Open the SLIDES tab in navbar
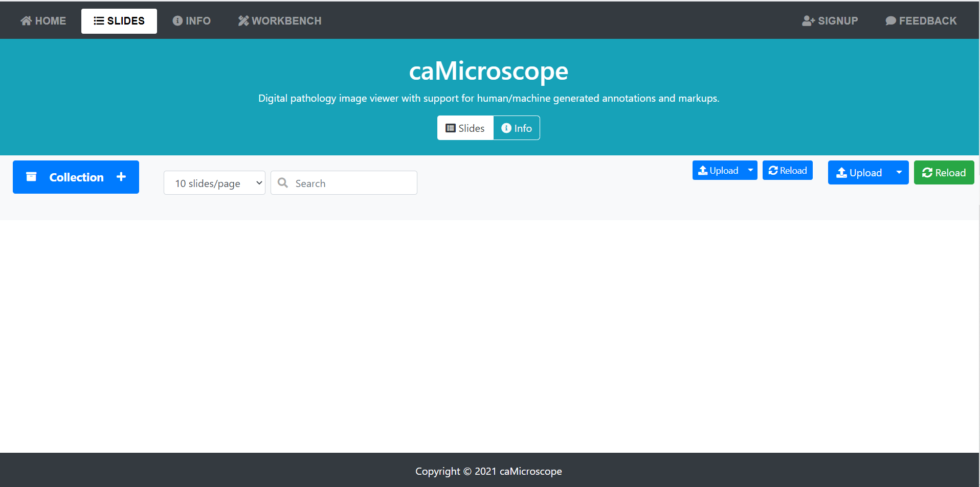 (119, 21)
